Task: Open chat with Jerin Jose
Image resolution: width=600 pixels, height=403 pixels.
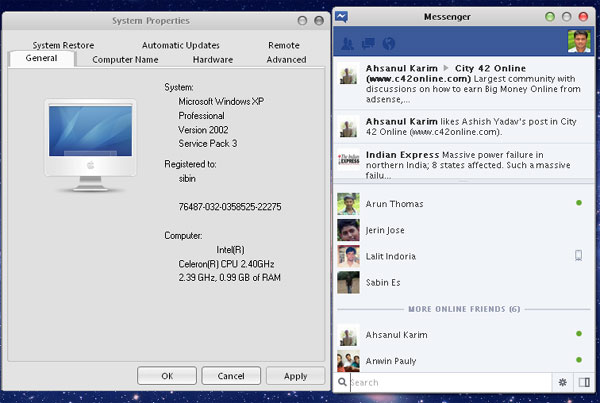Action: coord(463,230)
